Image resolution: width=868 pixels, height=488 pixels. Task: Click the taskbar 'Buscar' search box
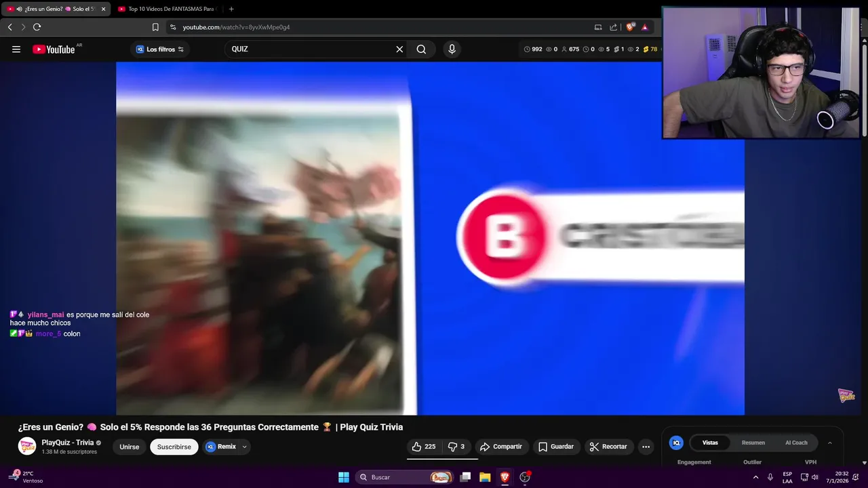pos(405,477)
